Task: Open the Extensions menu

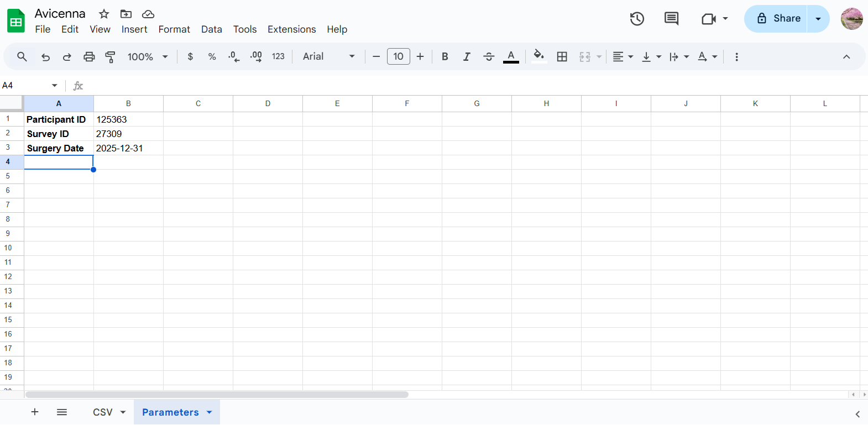Action: [x=291, y=29]
